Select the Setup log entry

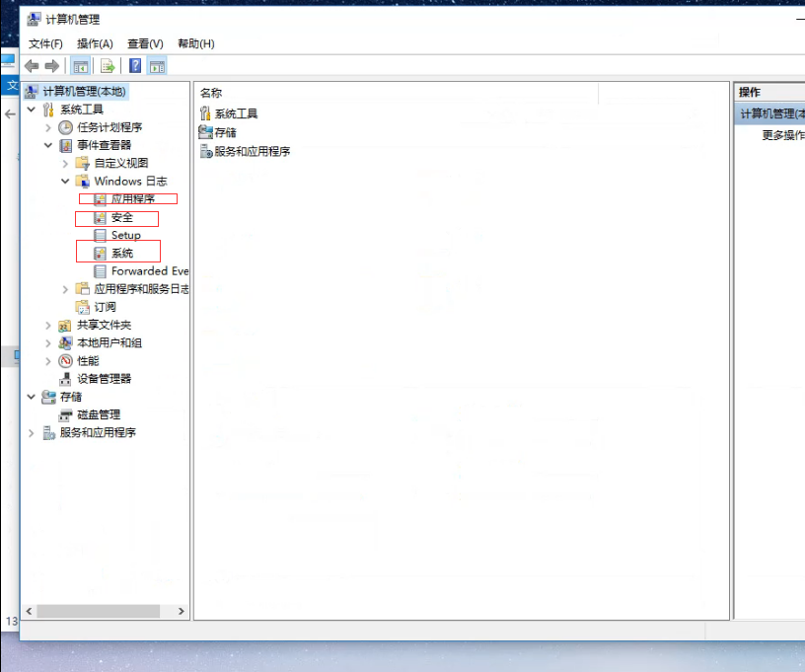click(x=126, y=235)
